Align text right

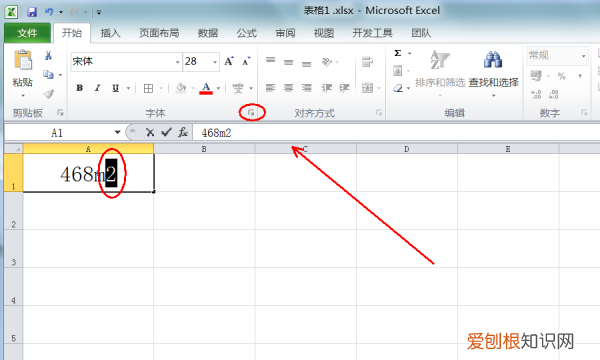(x=307, y=88)
